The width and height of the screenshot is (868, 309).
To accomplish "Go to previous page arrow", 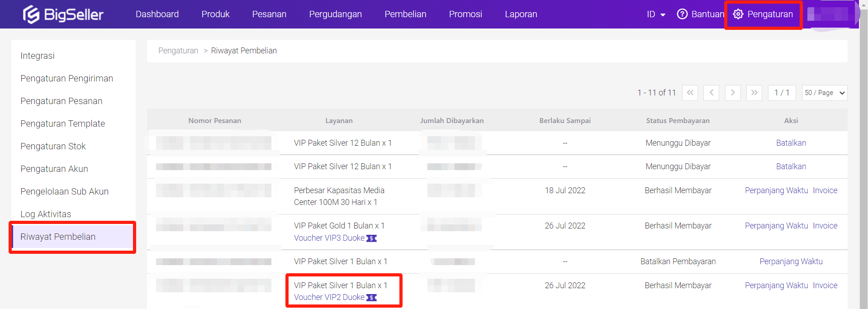I will pos(711,93).
